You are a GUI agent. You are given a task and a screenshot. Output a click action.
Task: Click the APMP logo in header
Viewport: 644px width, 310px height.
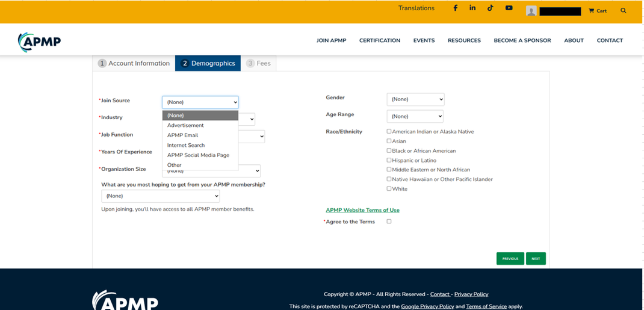[40, 41]
